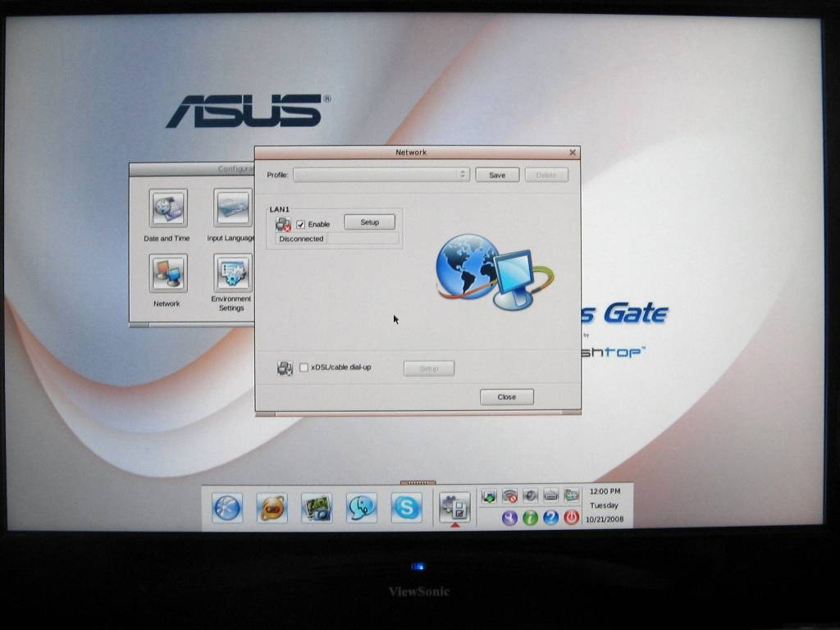The height and width of the screenshot is (630, 840).
Task: Open the Profile dropdown
Action: 381,175
